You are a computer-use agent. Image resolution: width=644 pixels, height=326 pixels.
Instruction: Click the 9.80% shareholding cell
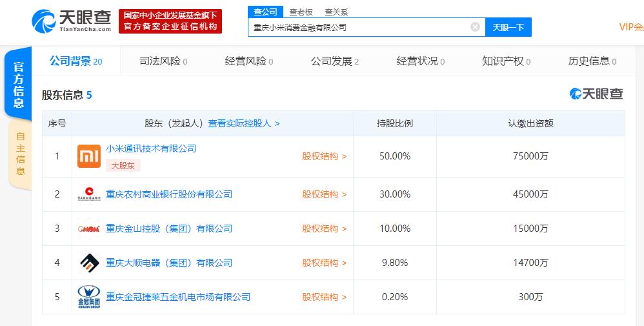pos(395,262)
